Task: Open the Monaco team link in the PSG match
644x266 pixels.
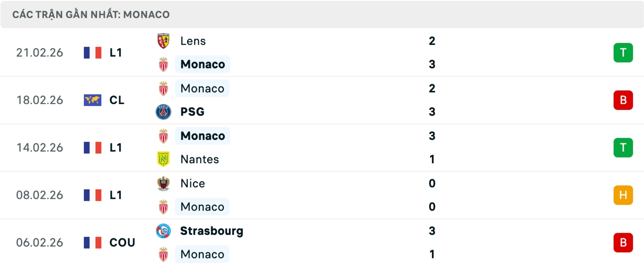Action: click(202, 88)
